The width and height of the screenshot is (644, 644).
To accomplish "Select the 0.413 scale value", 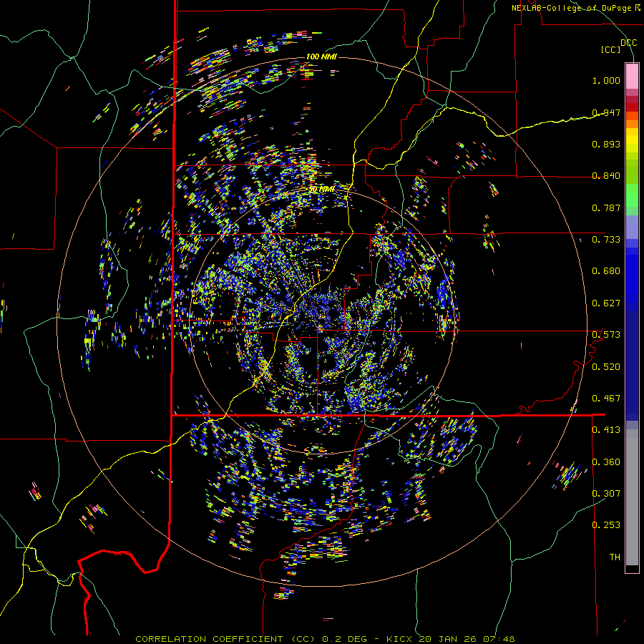I will (x=606, y=430).
